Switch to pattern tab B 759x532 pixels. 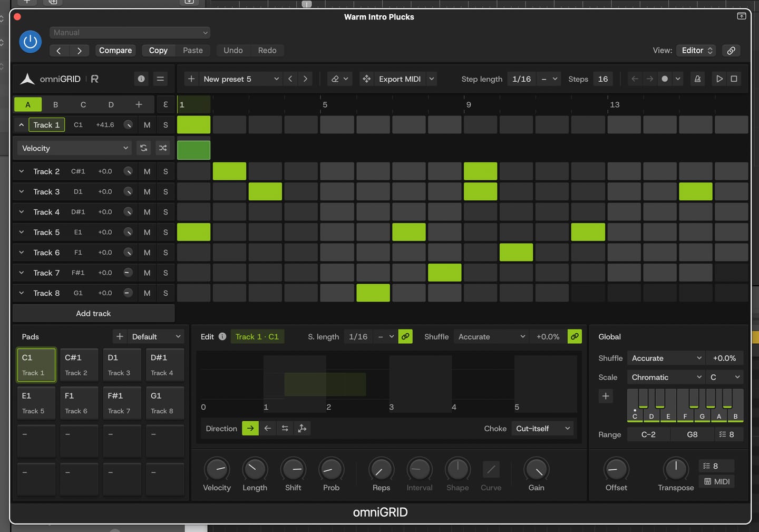[x=55, y=104]
